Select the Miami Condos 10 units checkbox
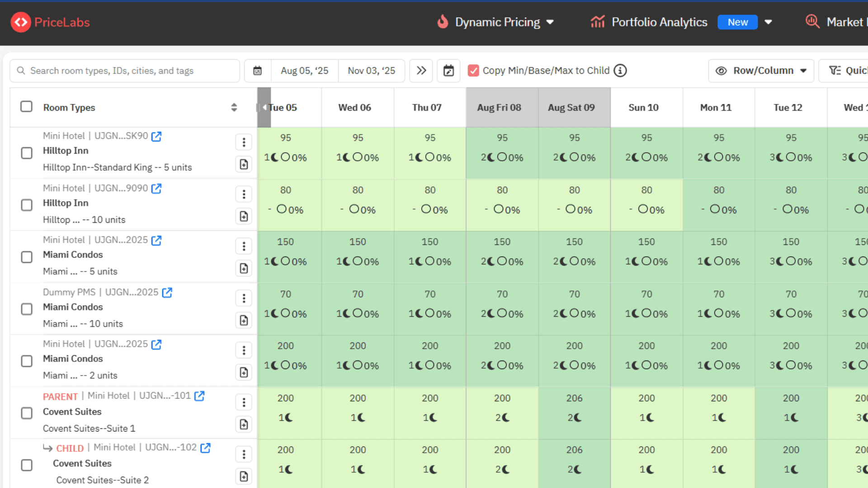Screen dimensions: 868x488 pos(27,309)
